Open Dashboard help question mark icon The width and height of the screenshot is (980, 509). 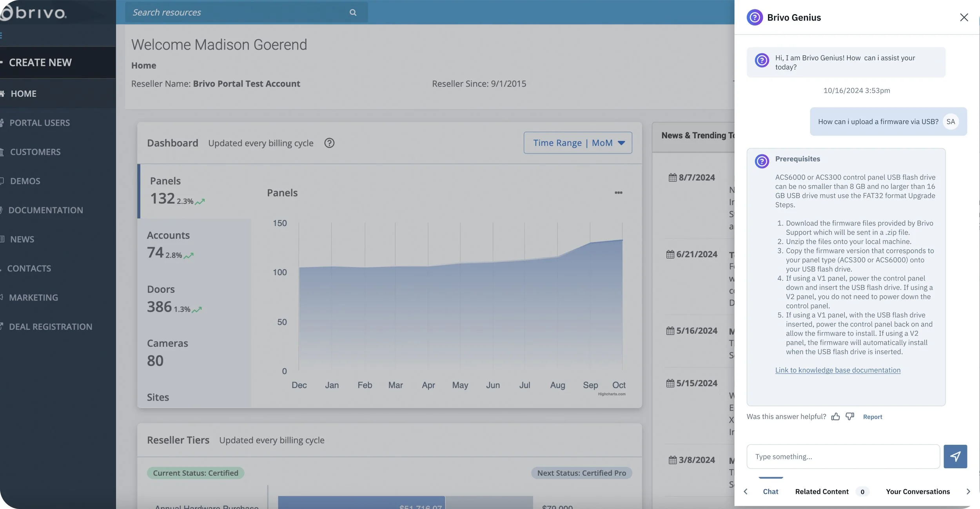click(x=329, y=143)
